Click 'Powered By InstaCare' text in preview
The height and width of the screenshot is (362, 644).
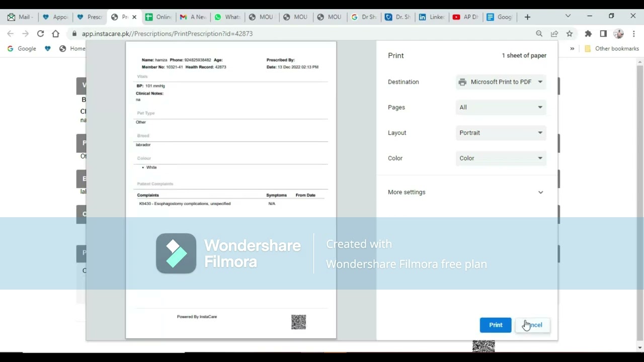(x=197, y=317)
